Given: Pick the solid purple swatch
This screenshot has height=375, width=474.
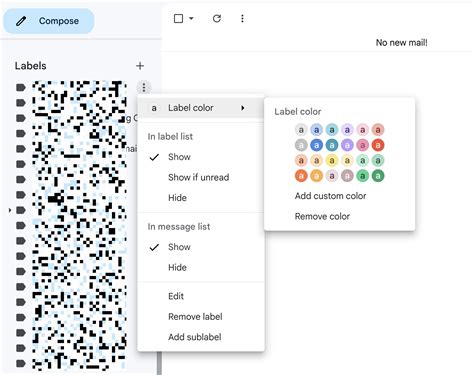Looking at the screenshot, I should (347, 145).
